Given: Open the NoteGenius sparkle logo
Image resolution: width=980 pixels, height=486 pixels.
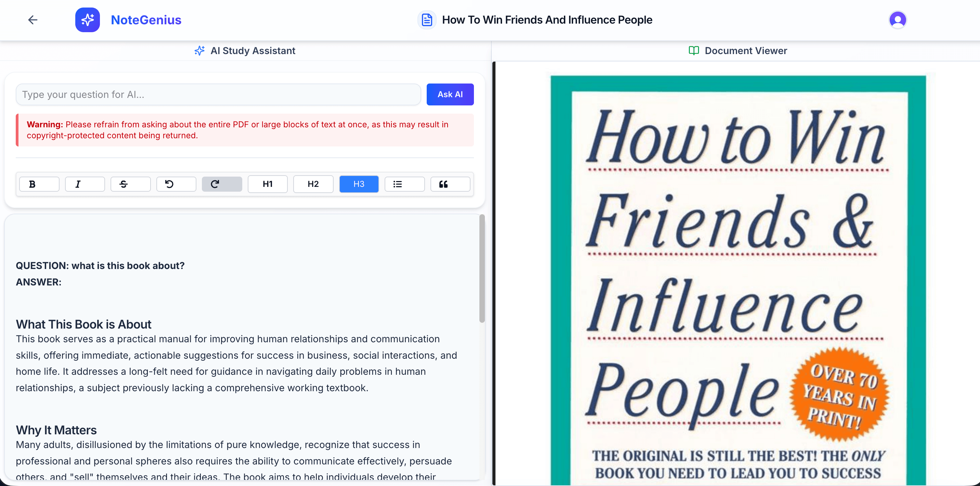Looking at the screenshot, I should (88, 20).
